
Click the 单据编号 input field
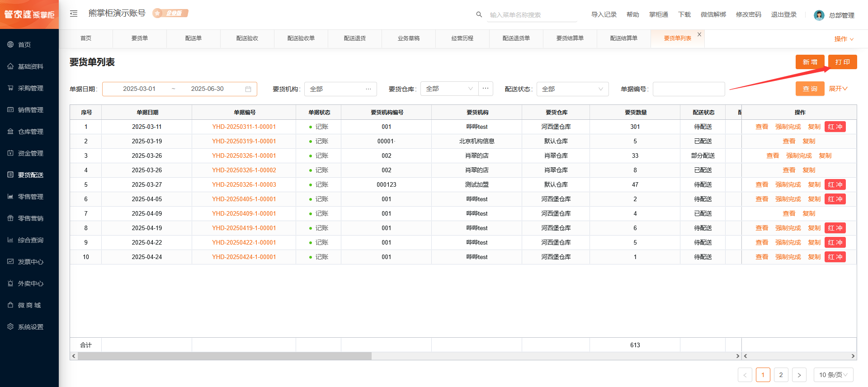coord(689,89)
